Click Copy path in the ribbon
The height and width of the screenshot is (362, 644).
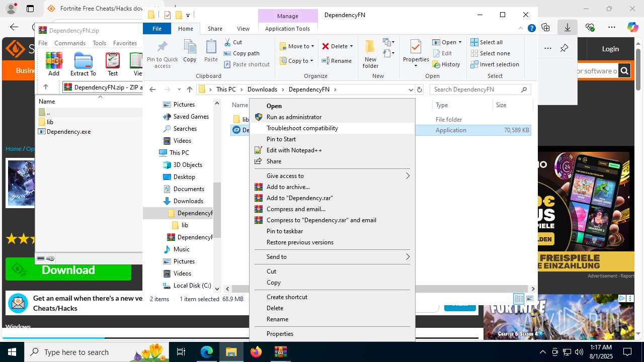(x=242, y=53)
